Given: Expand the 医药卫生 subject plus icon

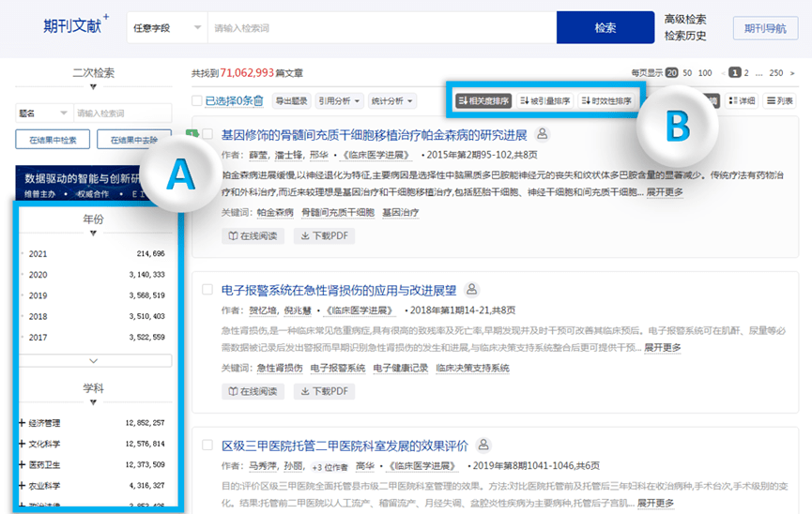Looking at the screenshot, I should (22, 464).
